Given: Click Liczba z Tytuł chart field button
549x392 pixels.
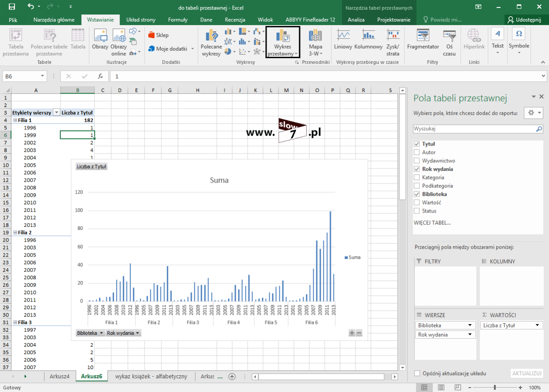Looking at the screenshot, I should tap(91, 167).
